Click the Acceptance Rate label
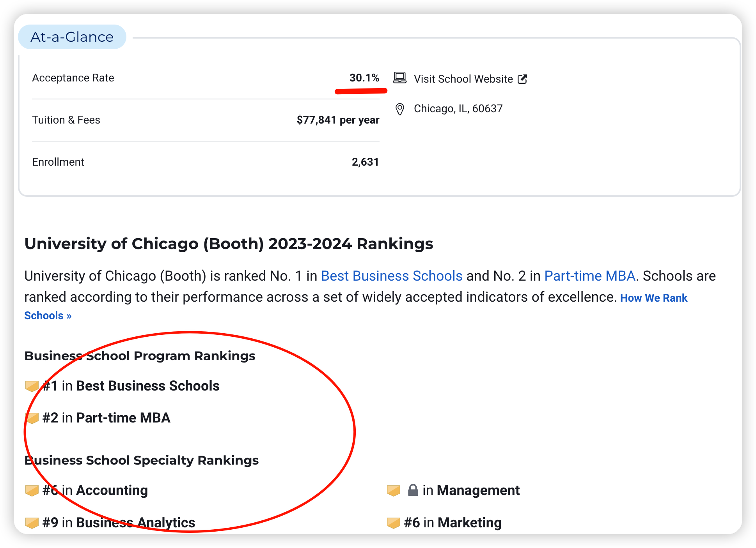The height and width of the screenshot is (548, 756). 73,78
